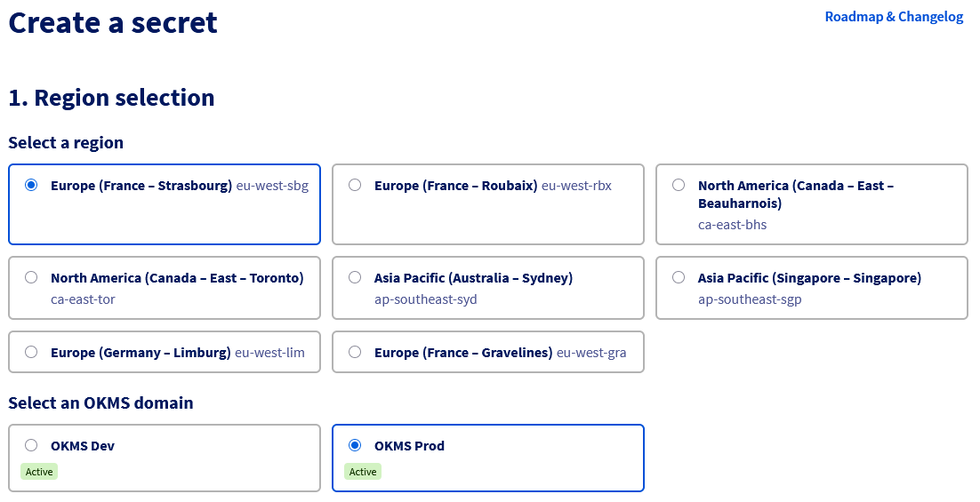Click the ca-east-bhs region code text
Viewport: 980px width, 502px height.
click(732, 225)
